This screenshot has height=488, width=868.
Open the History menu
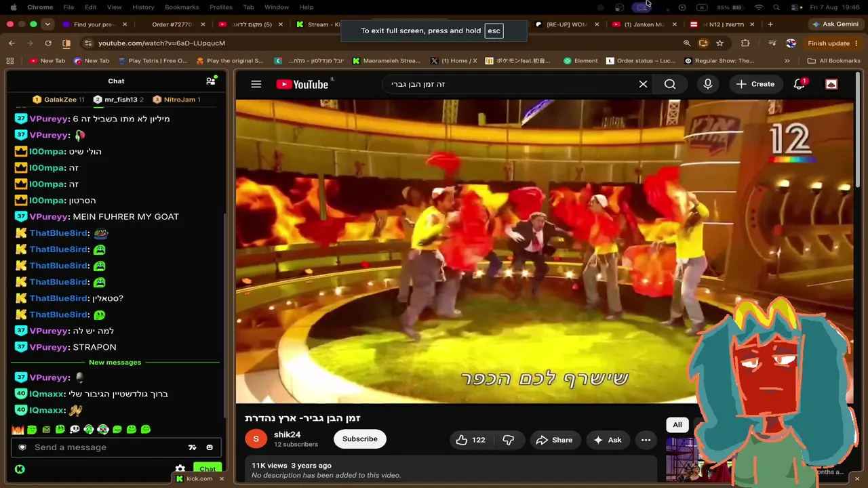[x=143, y=7]
